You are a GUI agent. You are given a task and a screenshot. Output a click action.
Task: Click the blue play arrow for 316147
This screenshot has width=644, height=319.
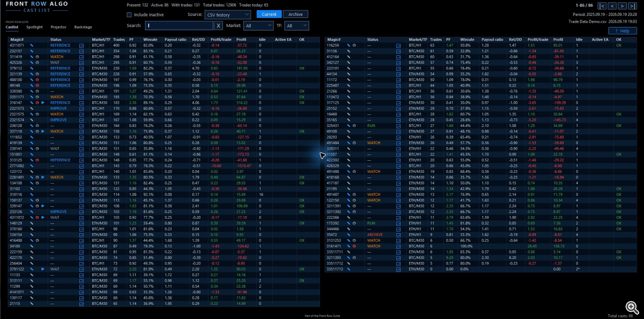43,102
